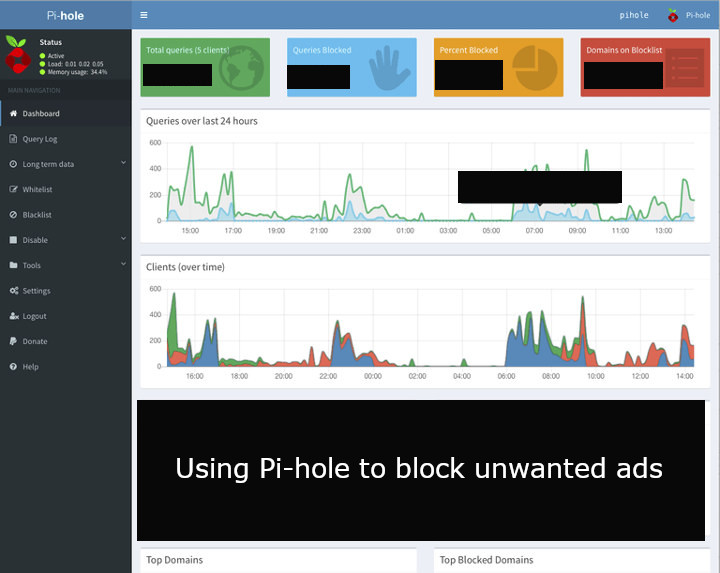Click the Help question mark icon
The width and height of the screenshot is (720, 573).
click(13, 366)
